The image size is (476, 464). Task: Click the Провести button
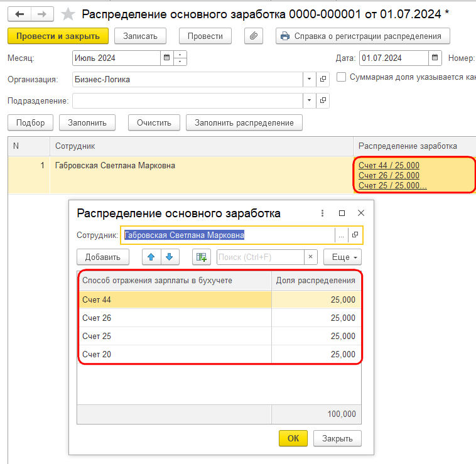click(x=205, y=36)
